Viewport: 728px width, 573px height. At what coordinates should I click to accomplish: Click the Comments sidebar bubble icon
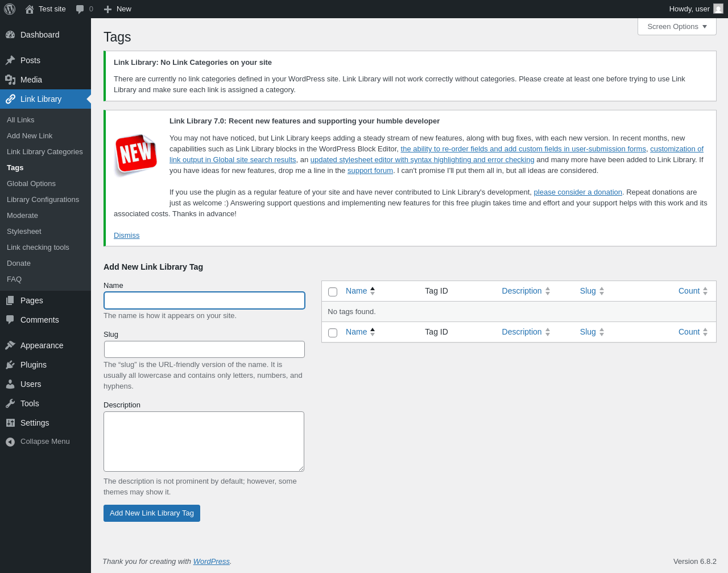10,320
